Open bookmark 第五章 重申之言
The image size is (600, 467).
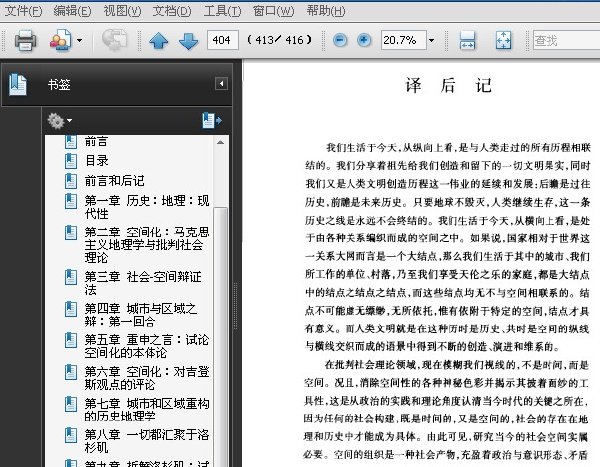(x=147, y=346)
